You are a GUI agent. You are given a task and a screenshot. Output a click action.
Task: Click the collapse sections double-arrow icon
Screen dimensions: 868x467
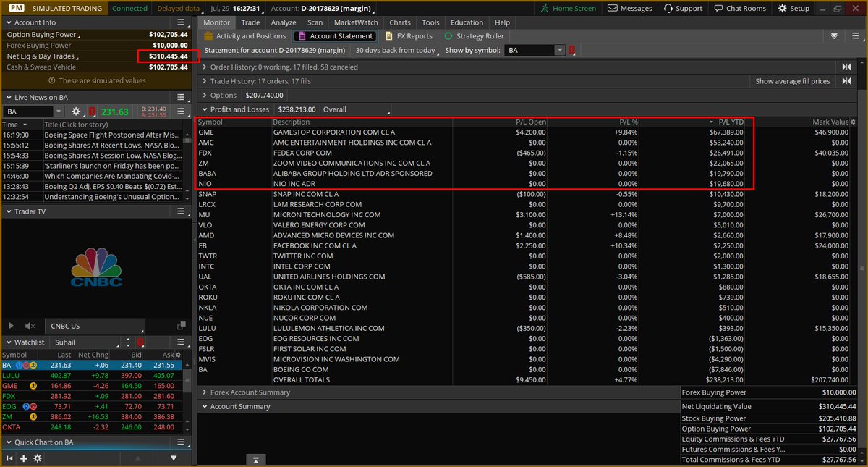834,35
